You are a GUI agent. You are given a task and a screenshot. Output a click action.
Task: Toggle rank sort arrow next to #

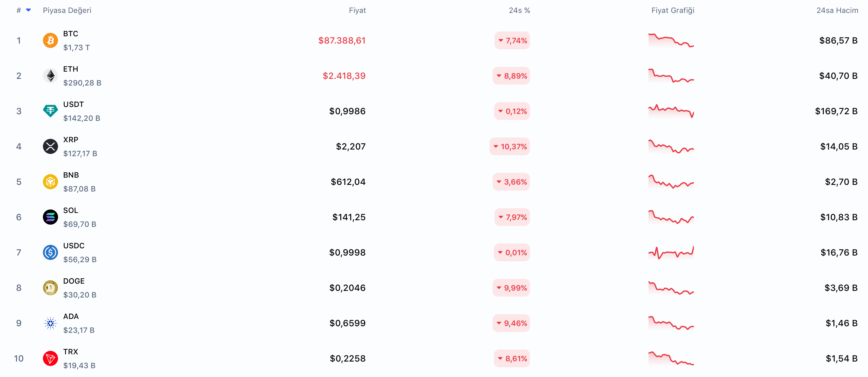pyautogui.click(x=29, y=10)
